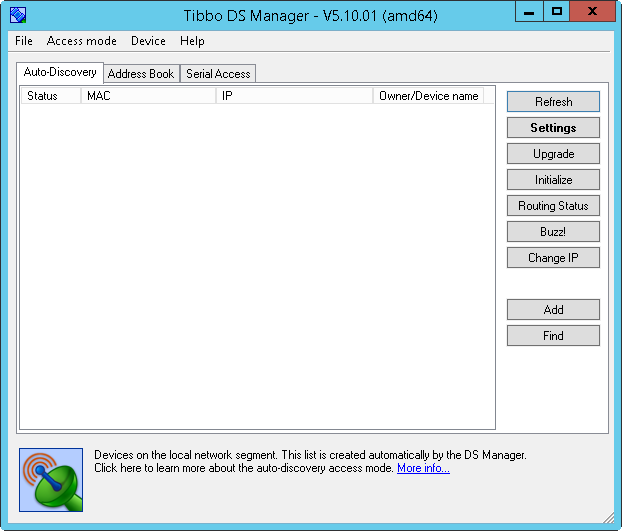Open the Device menu

tap(148, 41)
